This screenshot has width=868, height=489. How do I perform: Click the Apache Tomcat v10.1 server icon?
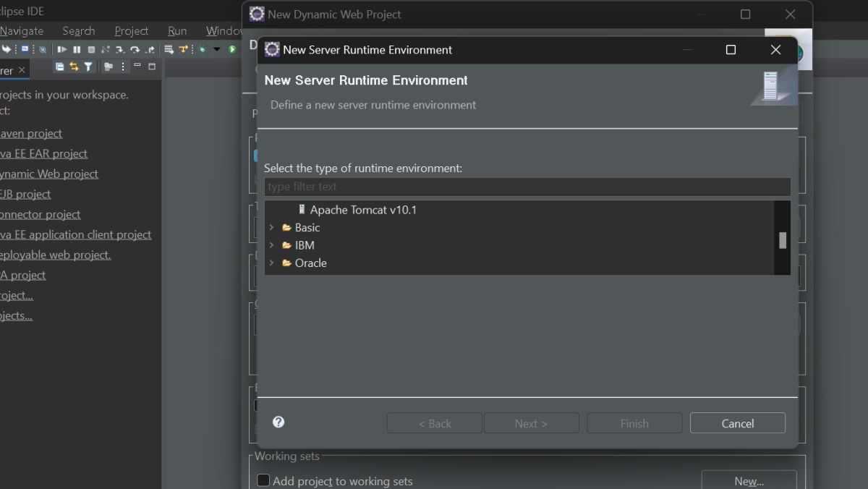(302, 210)
